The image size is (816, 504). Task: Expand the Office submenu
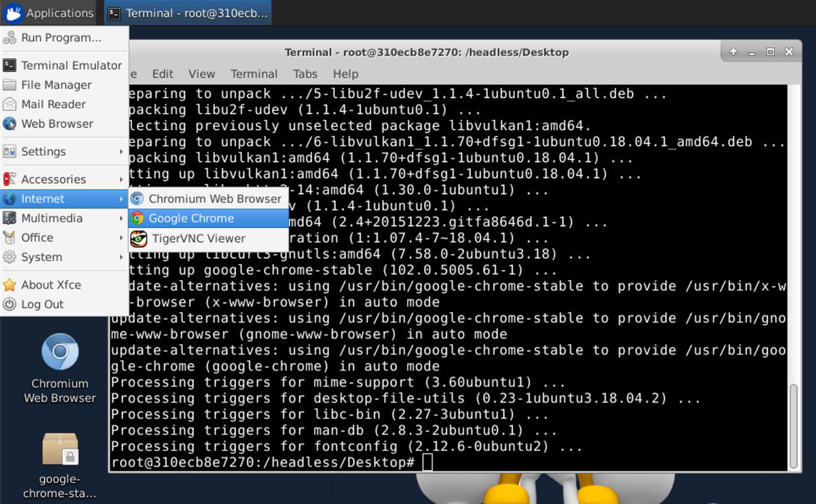pos(37,238)
